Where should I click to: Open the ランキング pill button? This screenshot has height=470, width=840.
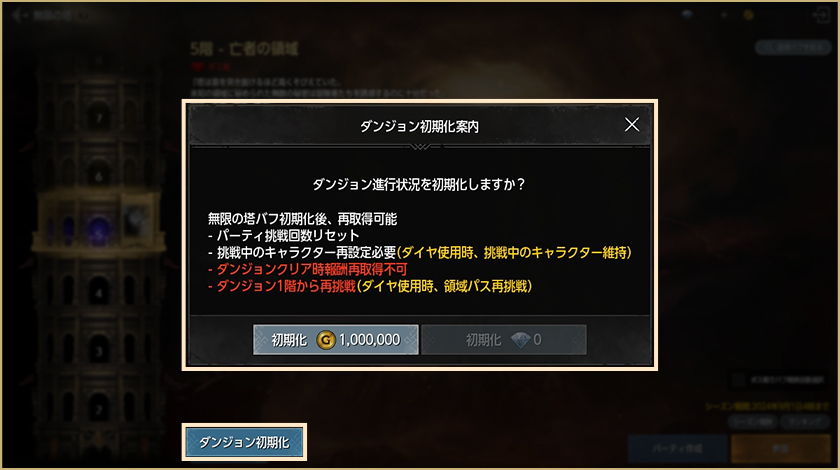tap(805, 422)
